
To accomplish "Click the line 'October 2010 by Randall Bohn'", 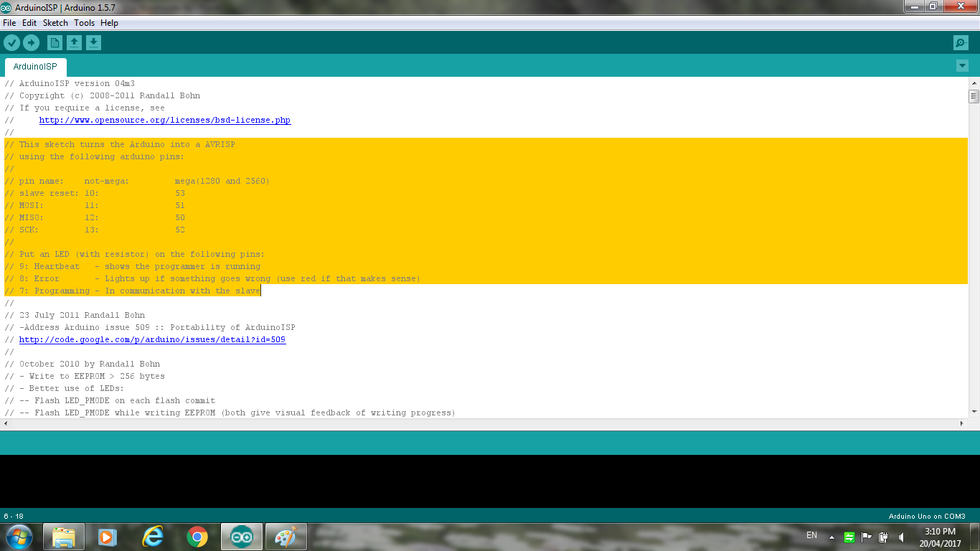I will (83, 364).
